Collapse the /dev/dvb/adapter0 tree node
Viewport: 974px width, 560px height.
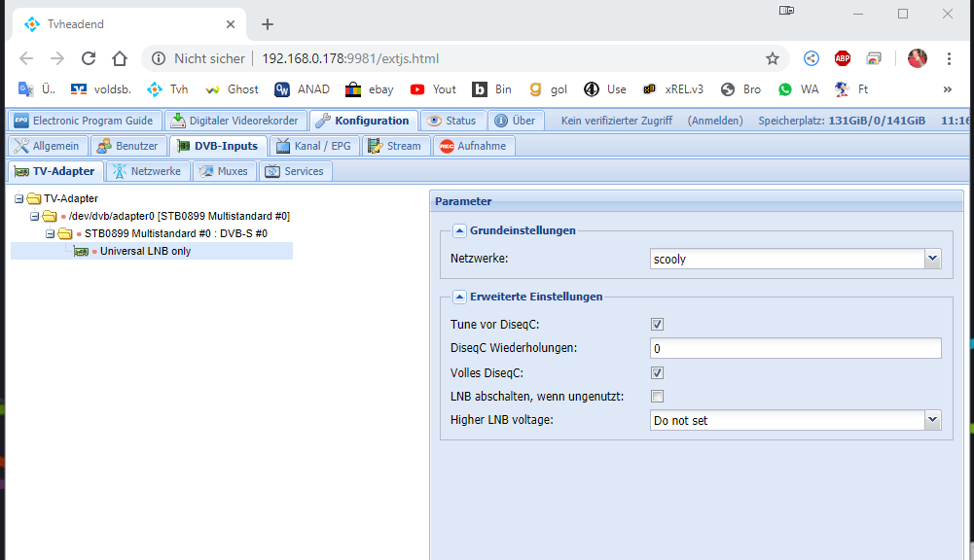(35, 216)
